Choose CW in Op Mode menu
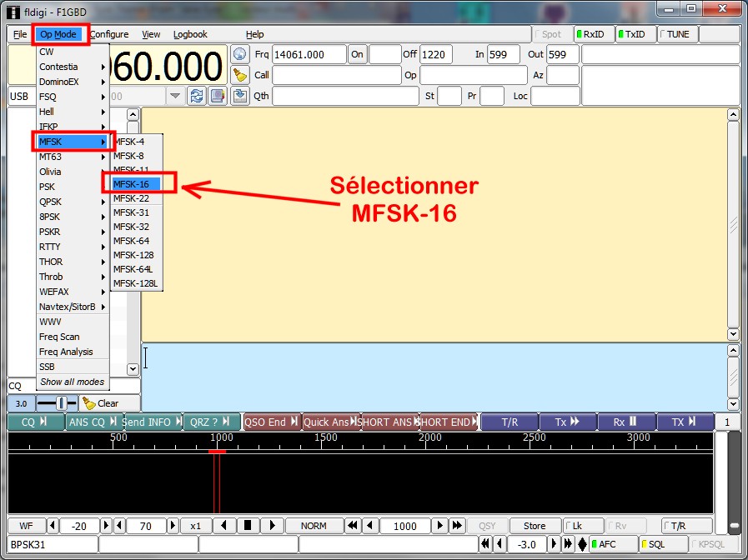The image size is (748, 560). (73, 52)
